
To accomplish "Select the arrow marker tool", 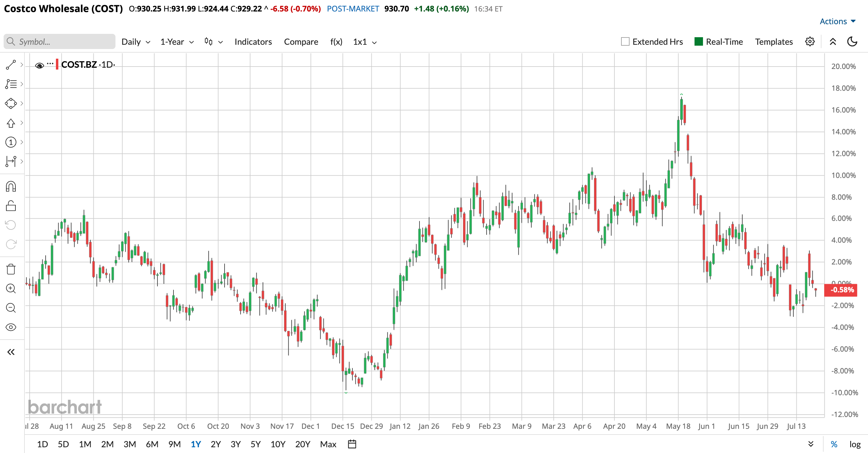I will click(11, 123).
